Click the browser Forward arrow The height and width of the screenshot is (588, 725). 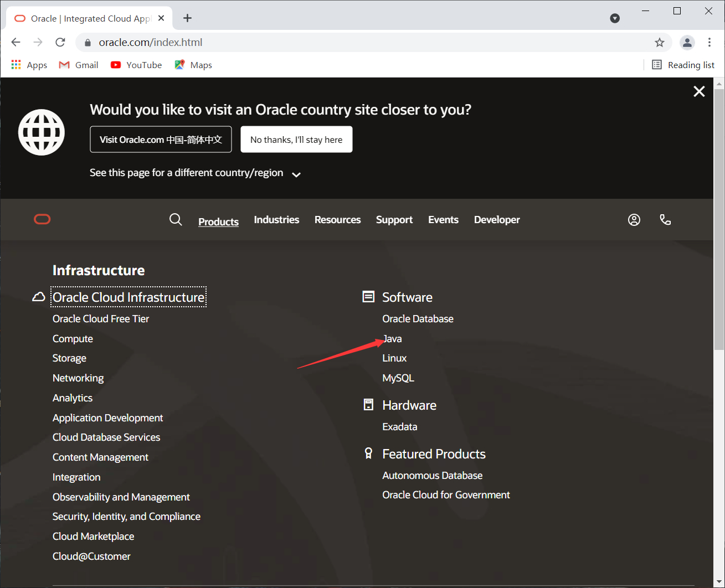click(x=38, y=42)
